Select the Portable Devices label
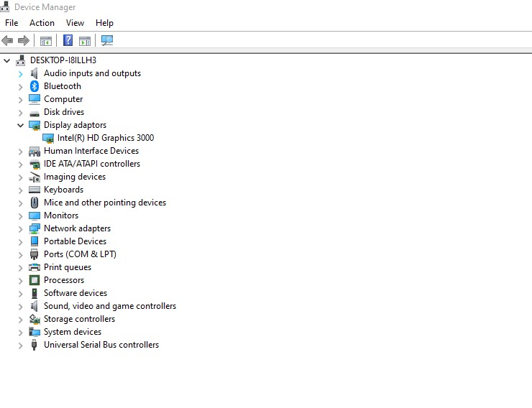 pos(75,241)
